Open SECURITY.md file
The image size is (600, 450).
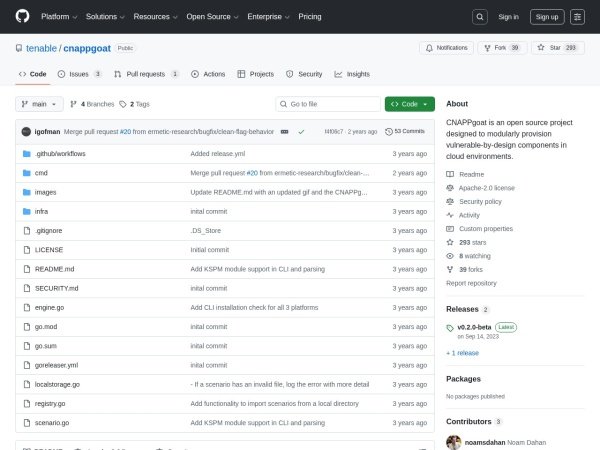(x=56, y=288)
